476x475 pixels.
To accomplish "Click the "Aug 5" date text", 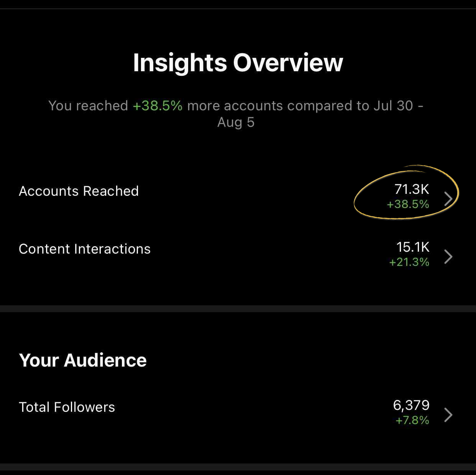I will coord(236,122).
